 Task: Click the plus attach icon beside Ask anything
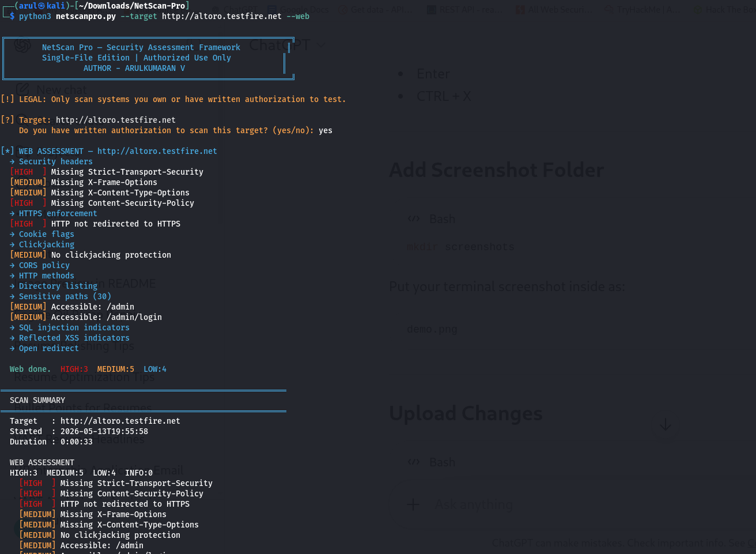pyautogui.click(x=413, y=505)
